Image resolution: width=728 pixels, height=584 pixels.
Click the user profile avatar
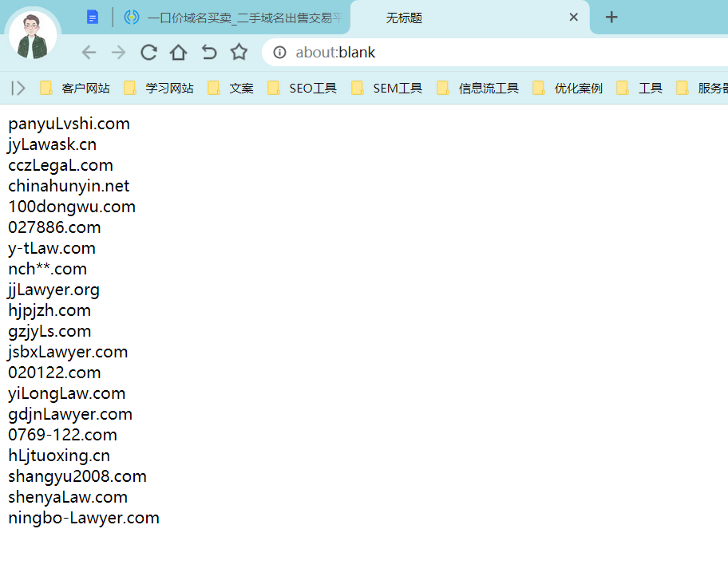pos(34,36)
